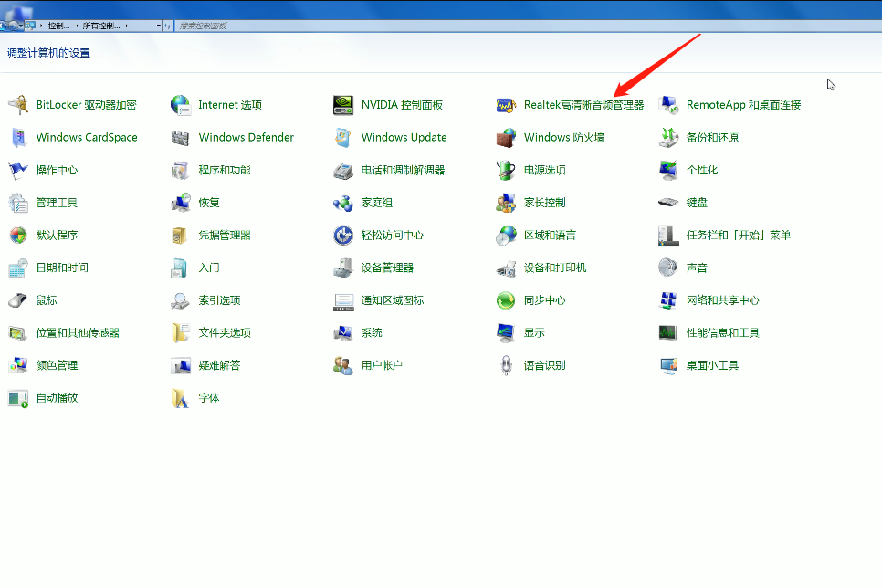Open the 鼠标 icon
Screen dimensions: 882x588
[x=18, y=300]
